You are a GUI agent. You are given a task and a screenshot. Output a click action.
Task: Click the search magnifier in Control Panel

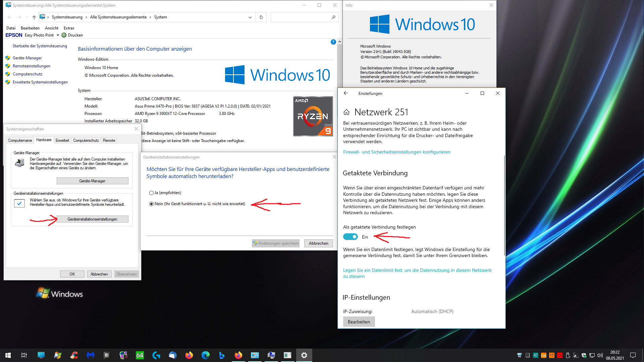pyautogui.click(x=333, y=17)
